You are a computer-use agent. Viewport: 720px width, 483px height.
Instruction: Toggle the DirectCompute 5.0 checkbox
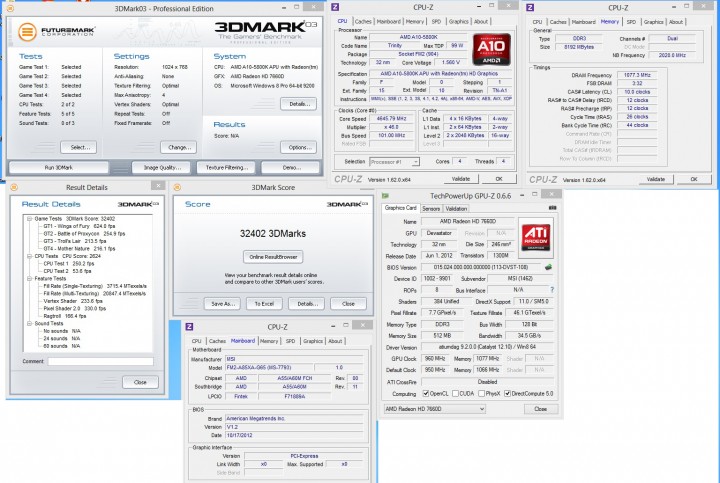coord(507,393)
